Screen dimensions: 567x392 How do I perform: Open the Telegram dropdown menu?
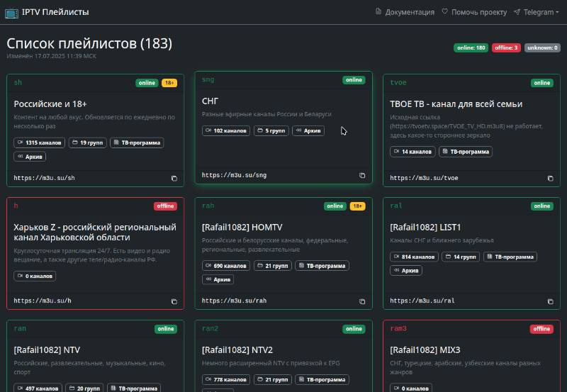536,12
